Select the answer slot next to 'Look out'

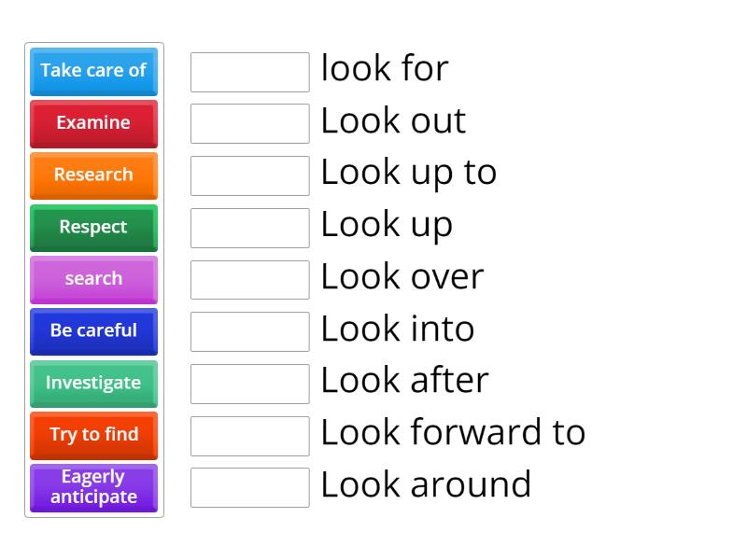tap(249, 123)
